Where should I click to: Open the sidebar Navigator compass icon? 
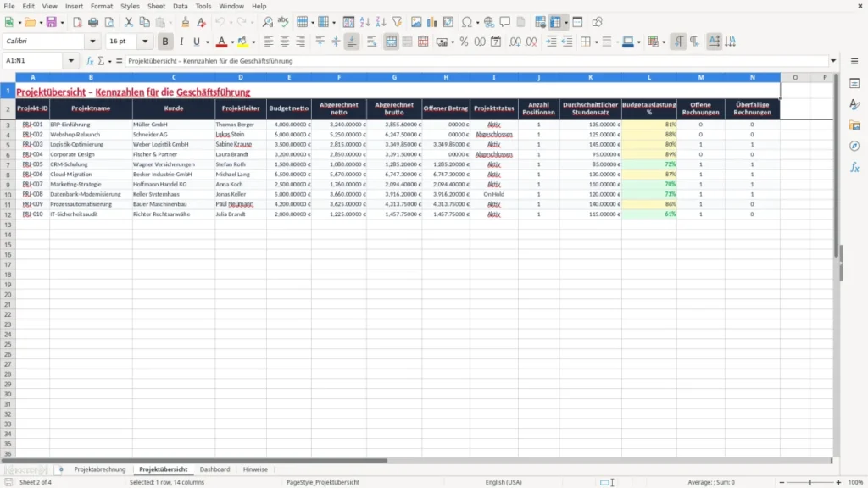coord(854,146)
